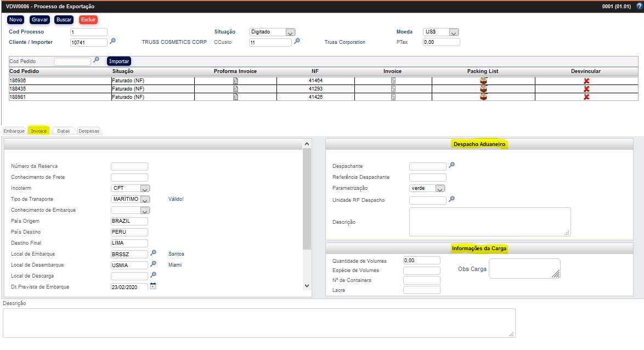The width and height of the screenshot is (644, 350).
Task: Open the Situação dropdown showing Digitado
Action: [291, 32]
